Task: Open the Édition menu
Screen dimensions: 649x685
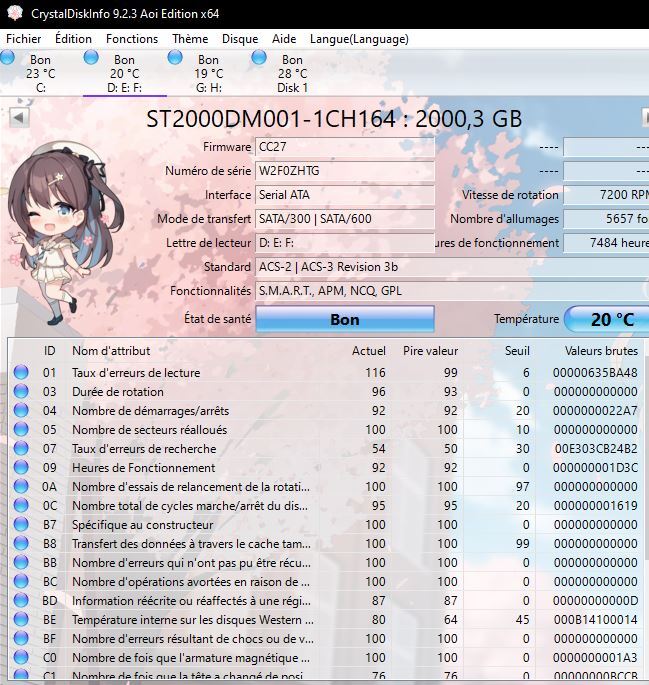Action: click(x=73, y=39)
